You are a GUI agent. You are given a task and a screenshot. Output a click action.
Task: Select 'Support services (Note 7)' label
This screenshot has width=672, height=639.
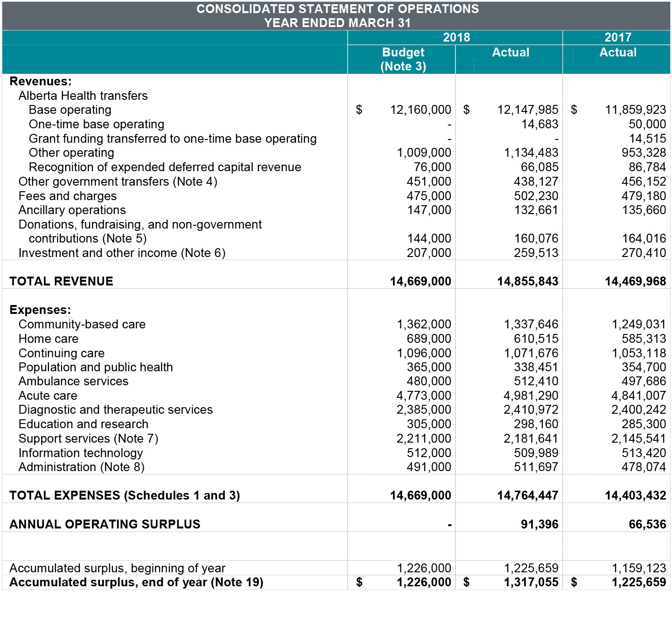pos(89,439)
